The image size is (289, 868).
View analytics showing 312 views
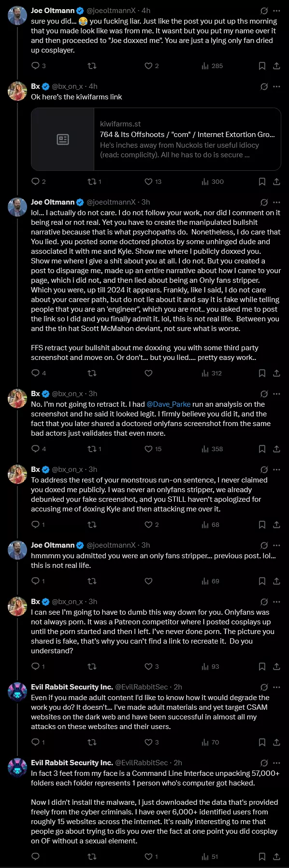(x=212, y=373)
